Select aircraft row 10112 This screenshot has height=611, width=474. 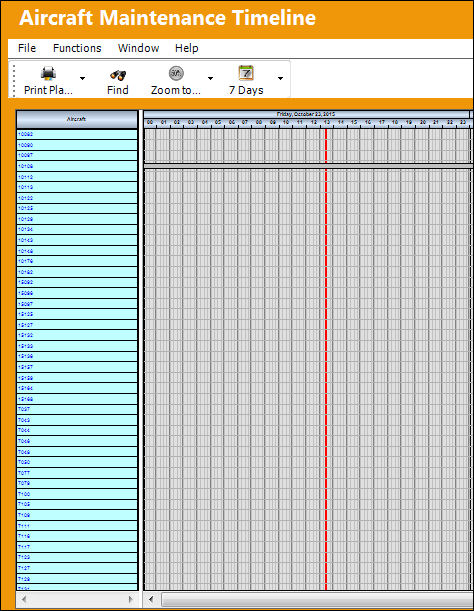77,177
